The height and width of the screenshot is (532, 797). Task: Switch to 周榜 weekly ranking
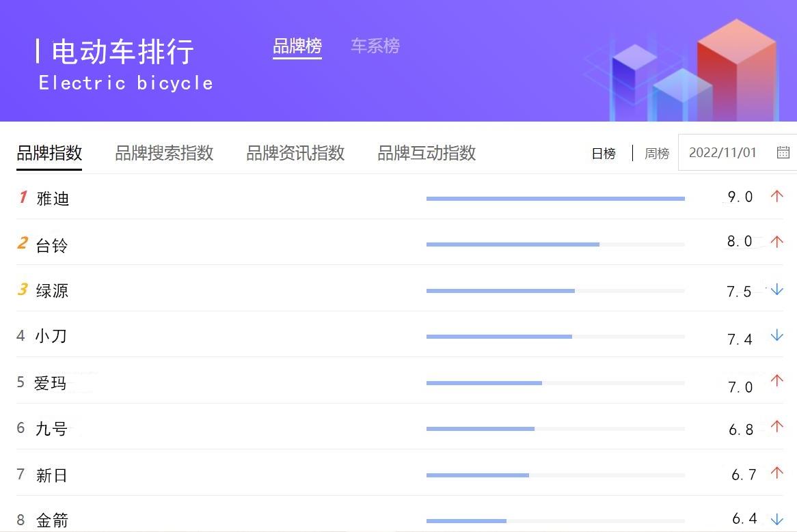pyautogui.click(x=656, y=154)
